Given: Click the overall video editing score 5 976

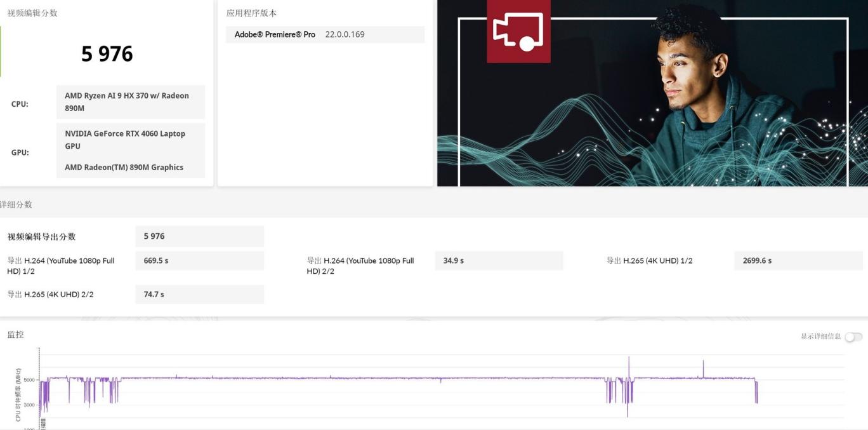Looking at the screenshot, I should (x=107, y=54).
